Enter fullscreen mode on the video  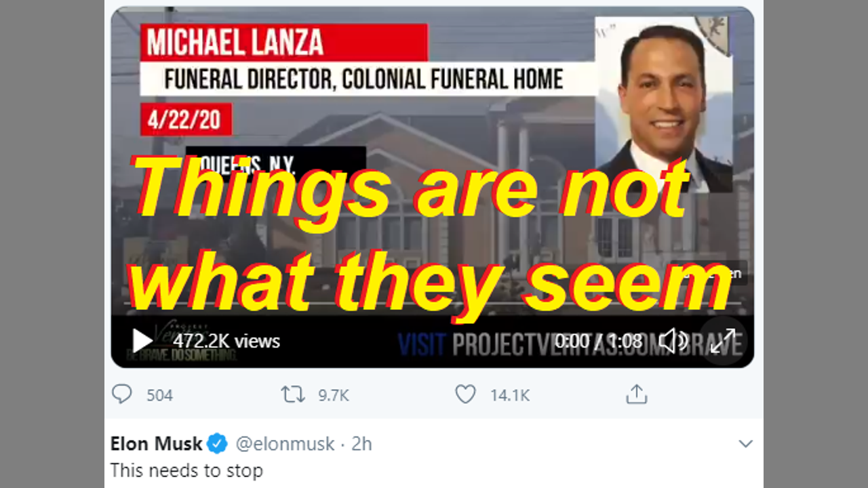(x=723, y=341)
